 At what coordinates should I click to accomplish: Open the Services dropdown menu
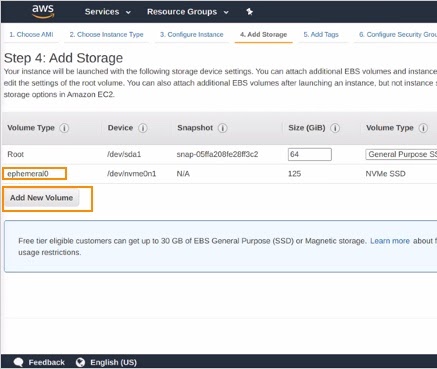tap(108, 12)
